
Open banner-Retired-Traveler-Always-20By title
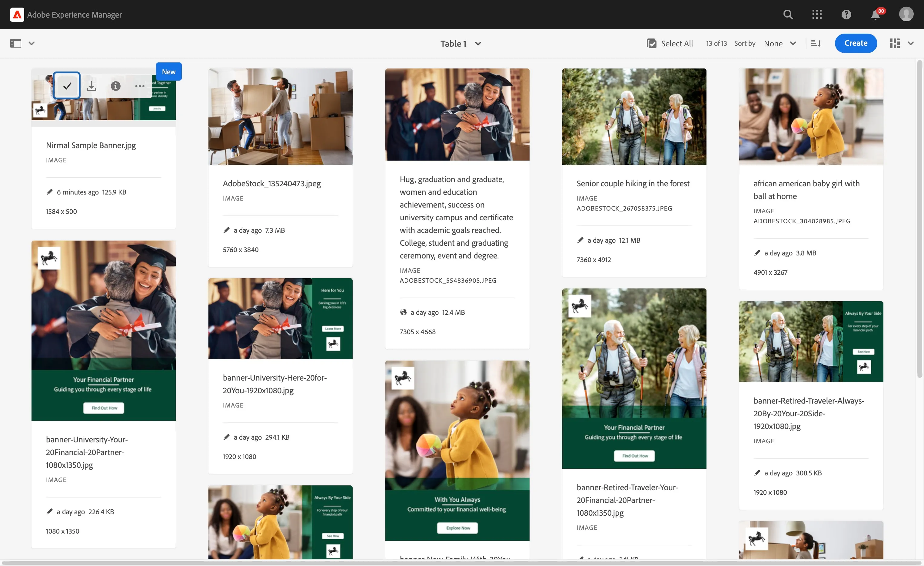[809, 413]
